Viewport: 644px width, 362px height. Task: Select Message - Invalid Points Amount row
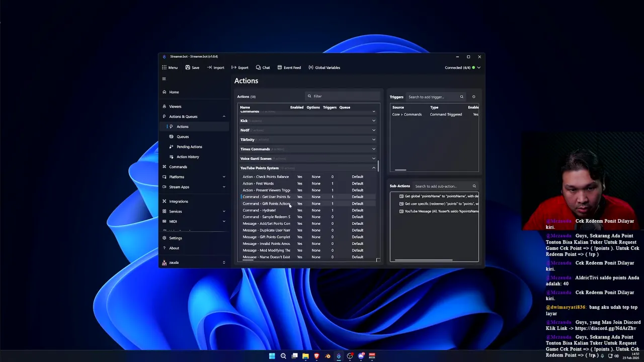(x=308, y=244)
